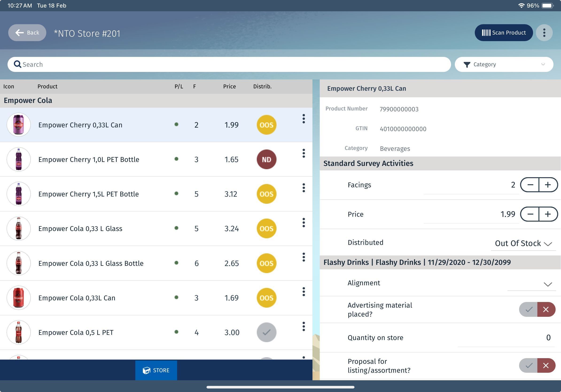Open options for Empower Cola 0,5 L PET
The height and width of the screenshot is (392, 561).
click(304, 326)
